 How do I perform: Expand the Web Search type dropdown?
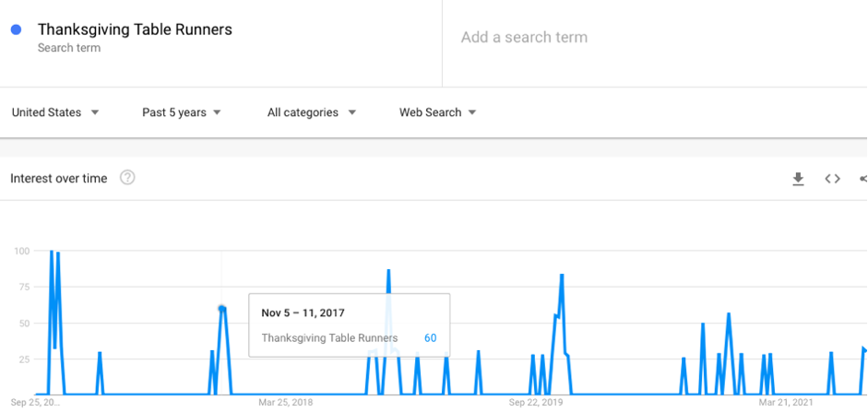coord(438,112)
